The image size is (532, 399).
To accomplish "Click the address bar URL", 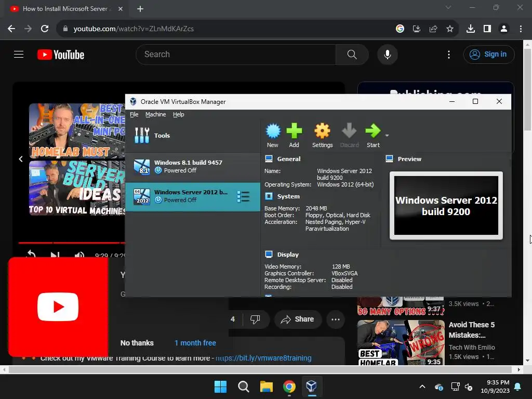I will pyautogui.click(x=134, y=29).
